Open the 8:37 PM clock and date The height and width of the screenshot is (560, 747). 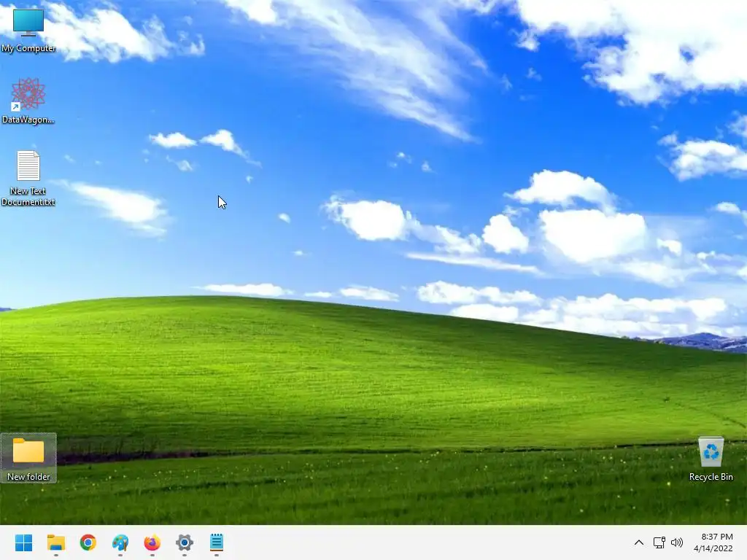713,542
